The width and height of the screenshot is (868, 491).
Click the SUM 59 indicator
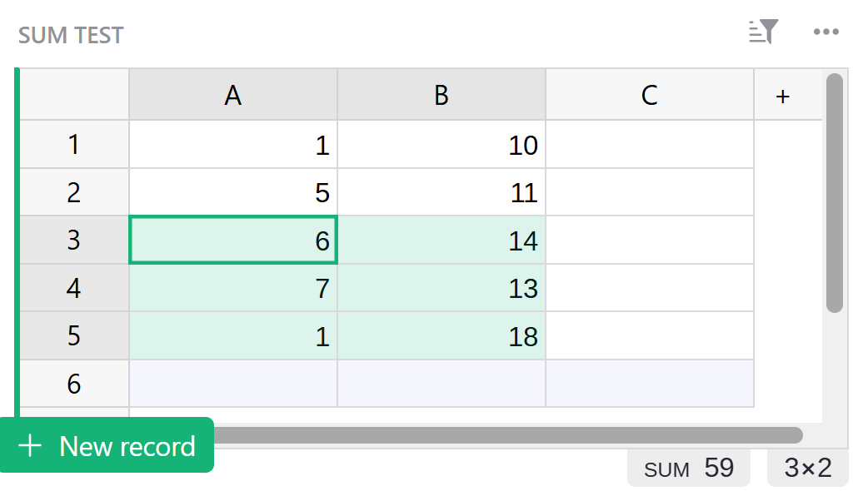[689, 469]
